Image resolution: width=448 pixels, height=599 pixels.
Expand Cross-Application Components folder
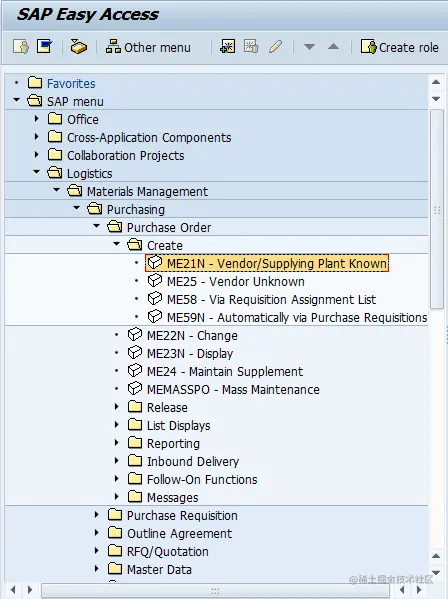tap(36, 136)
